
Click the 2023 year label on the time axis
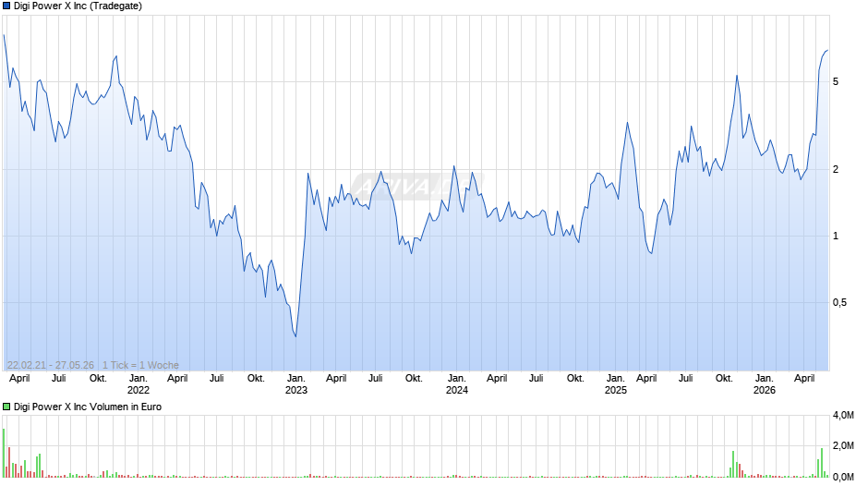coord(296,390)
